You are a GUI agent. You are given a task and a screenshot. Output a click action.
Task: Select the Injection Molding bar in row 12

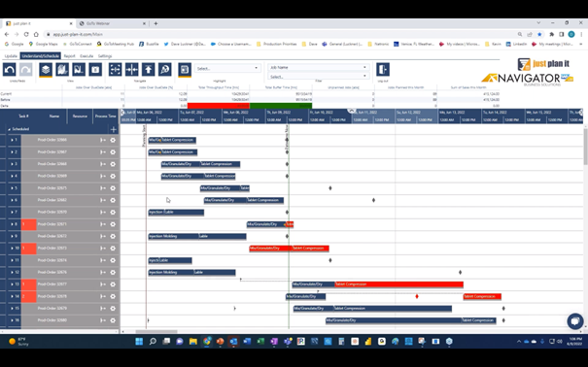click(171, 272)
